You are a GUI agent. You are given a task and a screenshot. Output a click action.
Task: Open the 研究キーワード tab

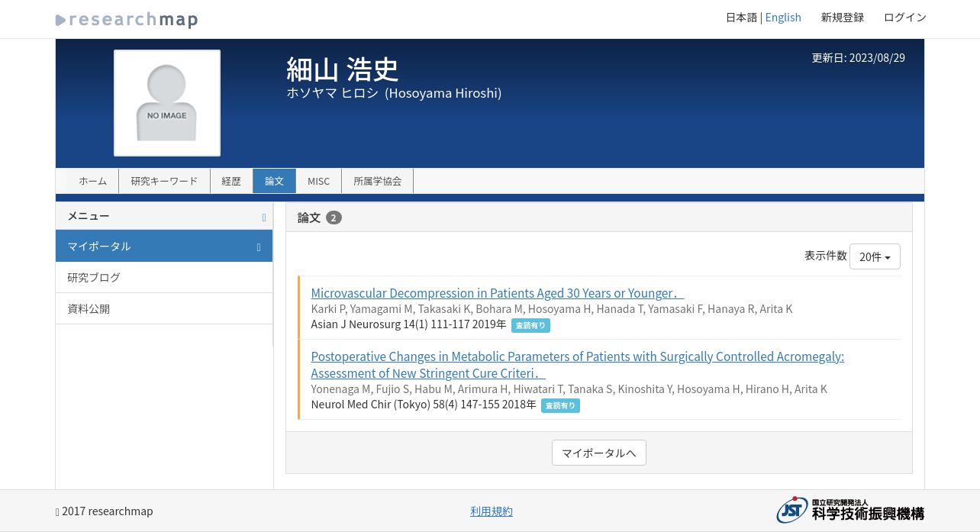164,181
